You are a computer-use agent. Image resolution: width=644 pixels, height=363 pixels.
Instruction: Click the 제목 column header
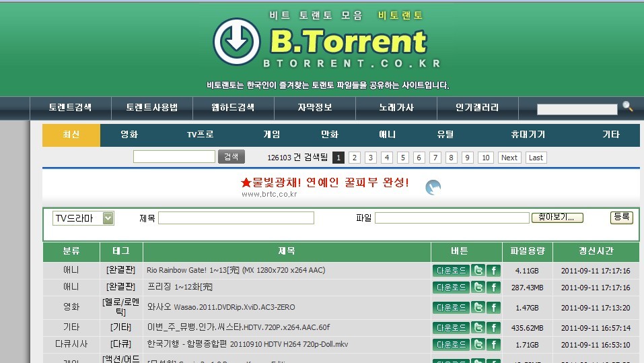point(287,251)
